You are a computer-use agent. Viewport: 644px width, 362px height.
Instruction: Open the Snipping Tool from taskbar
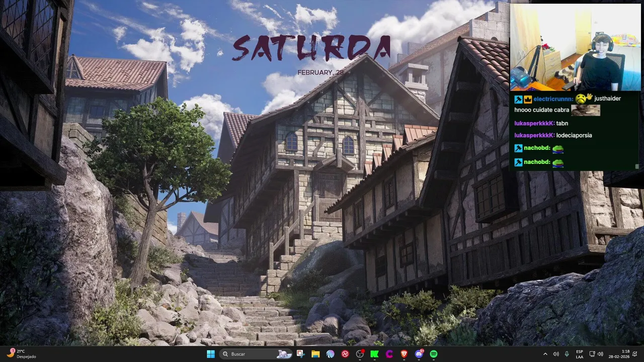point(300,354)
